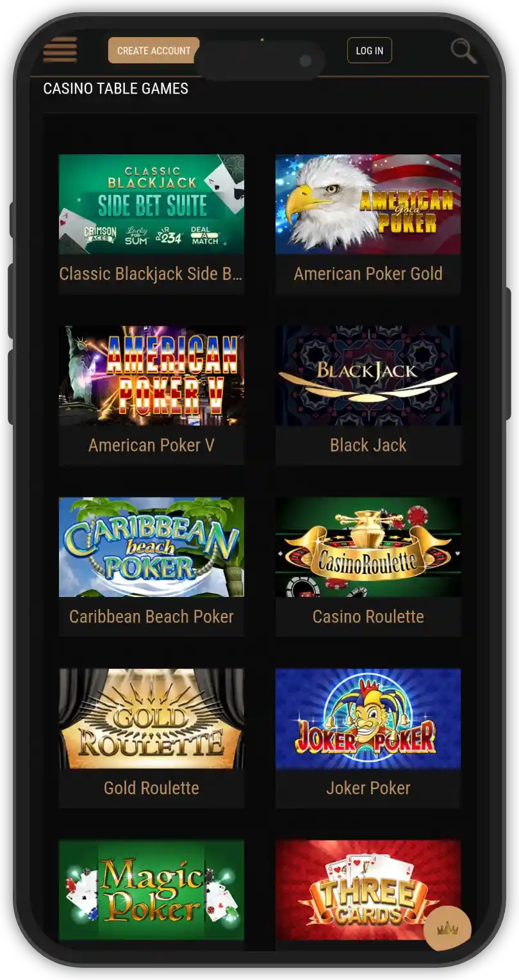Open American Poker Gold eagle thumbnail
This screenshot has width=519, height=980.
click(368, 204)
